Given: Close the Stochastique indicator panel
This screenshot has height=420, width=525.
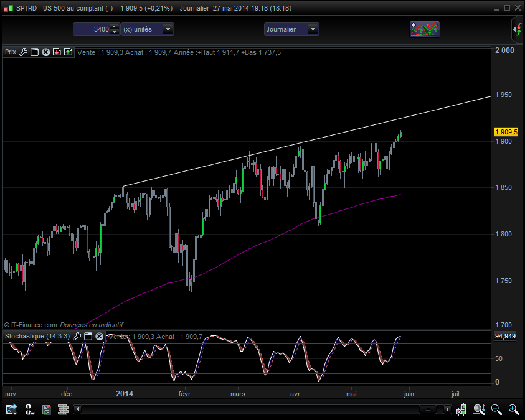Looking at the screenshot, I should 100,336.
